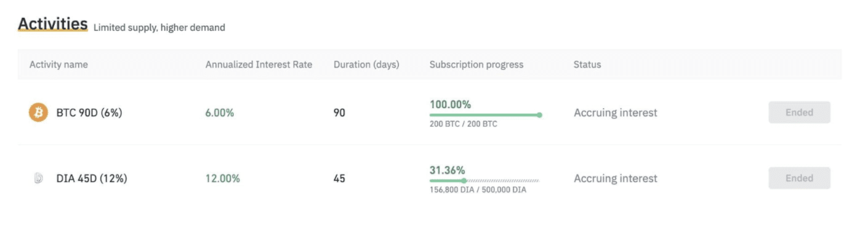
Task: Click the 31.36% progress percentage
Action: (448, 170)
